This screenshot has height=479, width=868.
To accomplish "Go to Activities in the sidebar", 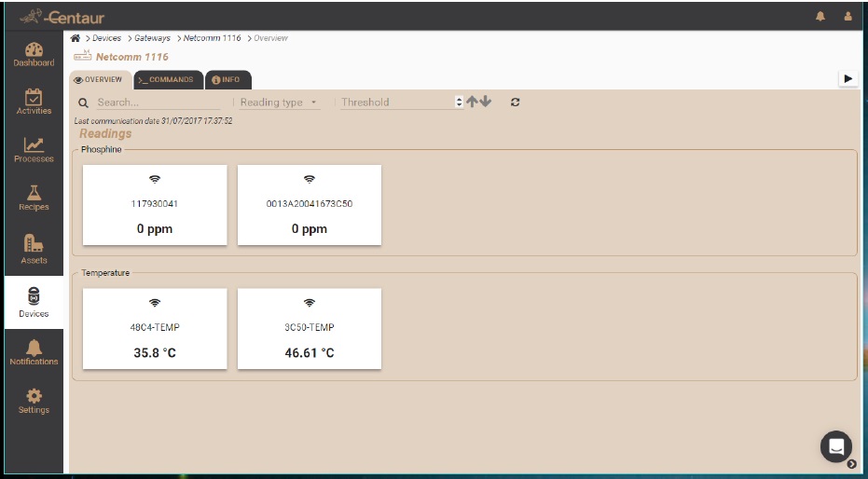I will (x=34, y=102).
